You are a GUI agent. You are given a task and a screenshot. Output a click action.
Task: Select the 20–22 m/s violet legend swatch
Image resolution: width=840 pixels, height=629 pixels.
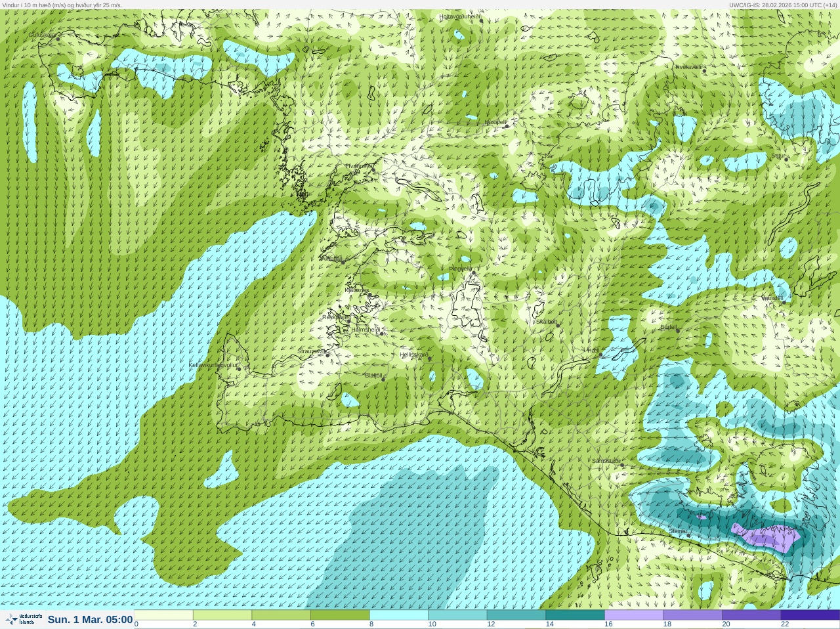click(751, 615)
